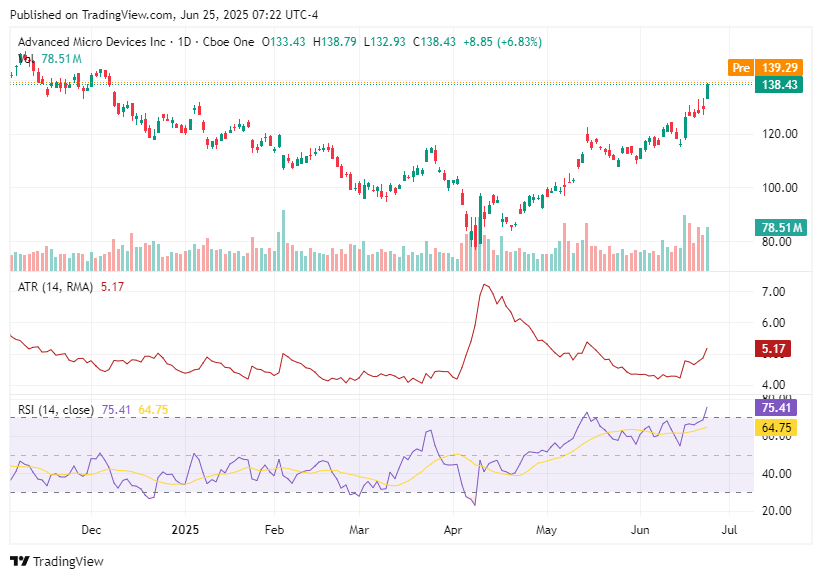Click the 'Jul' time axis label
Viewport: 822px width, 579px height.
[729, 530]
